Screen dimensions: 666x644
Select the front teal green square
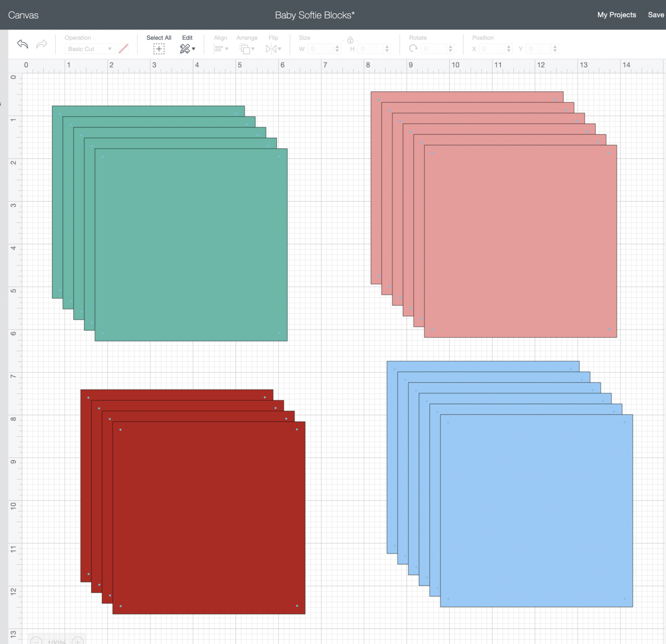[191, 245]
